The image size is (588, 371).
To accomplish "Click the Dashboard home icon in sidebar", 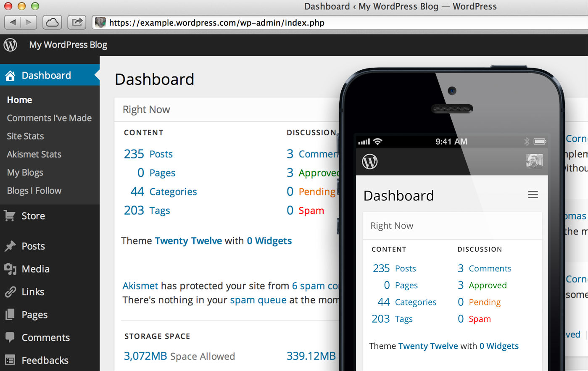I will tap(11, 76).
